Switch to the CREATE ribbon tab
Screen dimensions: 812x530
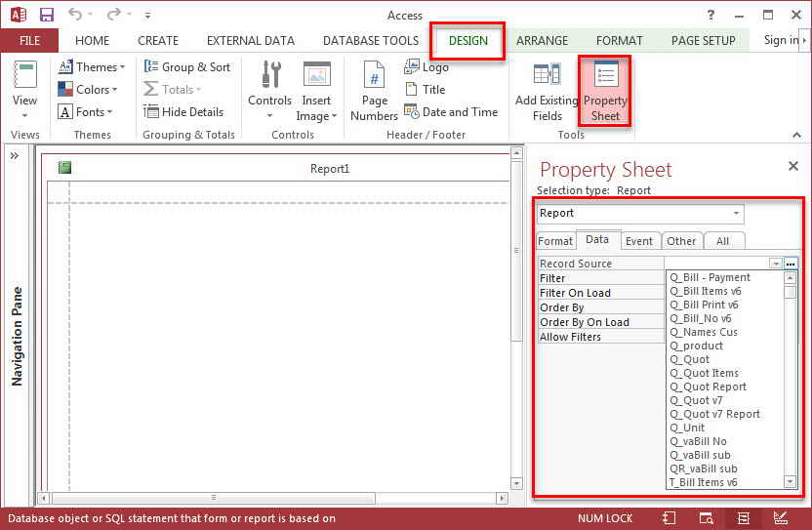click(x=158, y=40)
